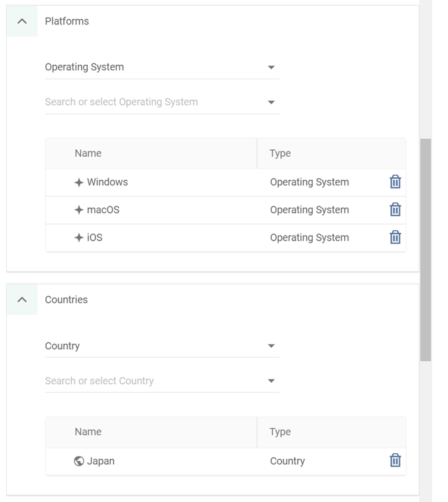Delete the iOS operating system row
The height and width of the screenshot is (502, 448).
(395, 237)
